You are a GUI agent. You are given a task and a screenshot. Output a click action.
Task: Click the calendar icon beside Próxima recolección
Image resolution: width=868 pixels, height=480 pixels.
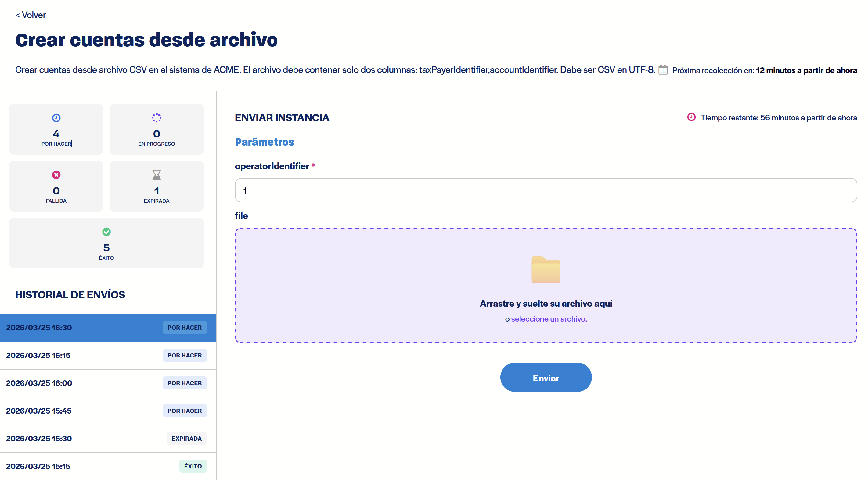[x=663, y=70]
